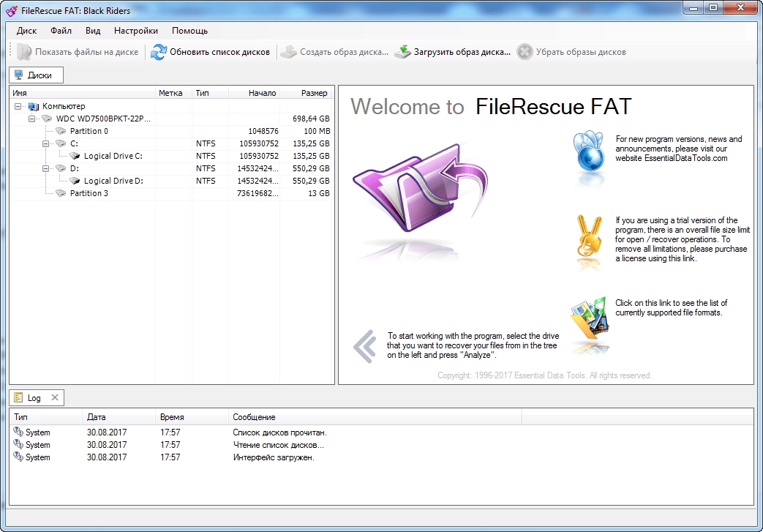The width and height of the screenshot is (763, 532).
Task: Click the 'Список дисков прочитан.' log message
Action: (x=279, y=432)
